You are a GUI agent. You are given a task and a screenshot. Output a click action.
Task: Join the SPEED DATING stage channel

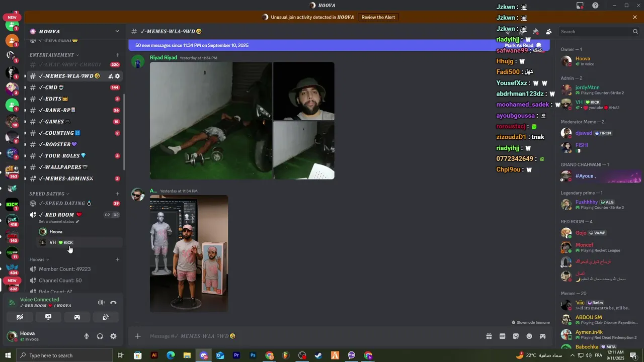click(75, 204)
